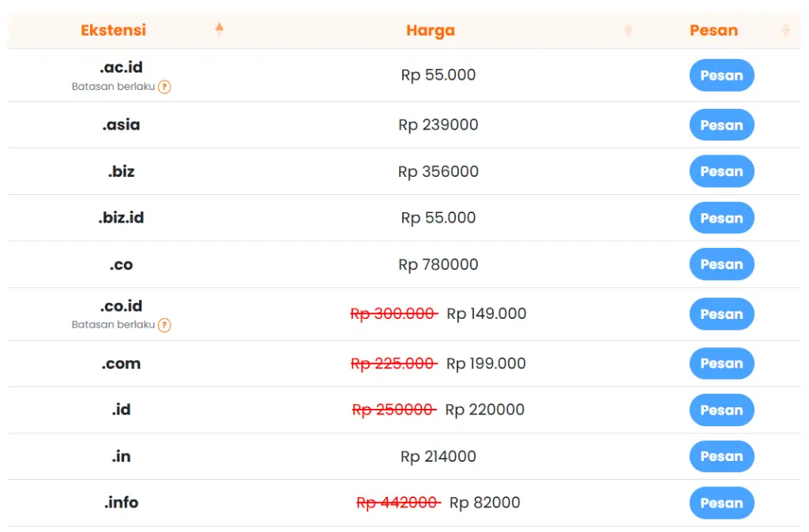Order the .id domain with Pesan button
The width and height of the screenshot is (809, 532).
point(721,410)
